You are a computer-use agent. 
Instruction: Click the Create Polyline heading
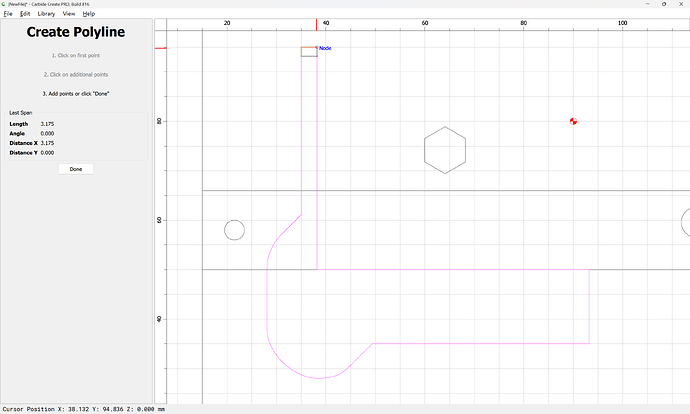click(x=76, y=32)
